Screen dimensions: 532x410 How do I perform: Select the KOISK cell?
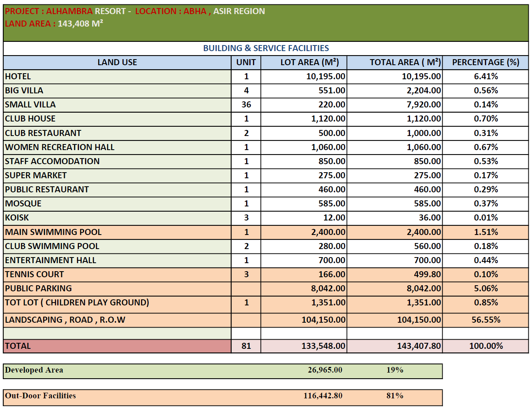tap(117, 218)
